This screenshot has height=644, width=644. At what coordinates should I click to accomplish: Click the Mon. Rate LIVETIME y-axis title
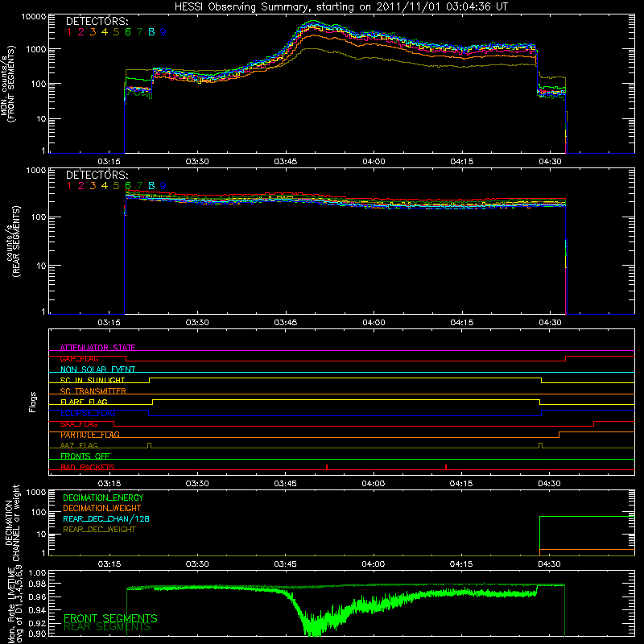15,605
